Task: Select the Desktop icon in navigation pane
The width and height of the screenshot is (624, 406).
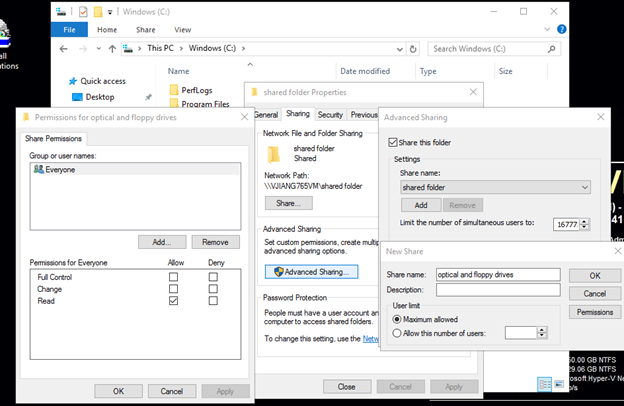Action: [x=77, y=97]
